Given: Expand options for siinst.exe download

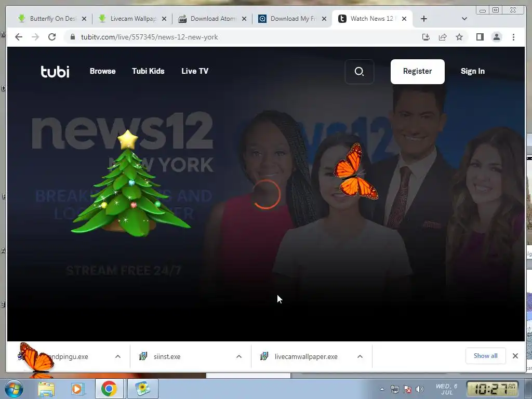Looking at the screenshot, I should click(x=239, y=356).
